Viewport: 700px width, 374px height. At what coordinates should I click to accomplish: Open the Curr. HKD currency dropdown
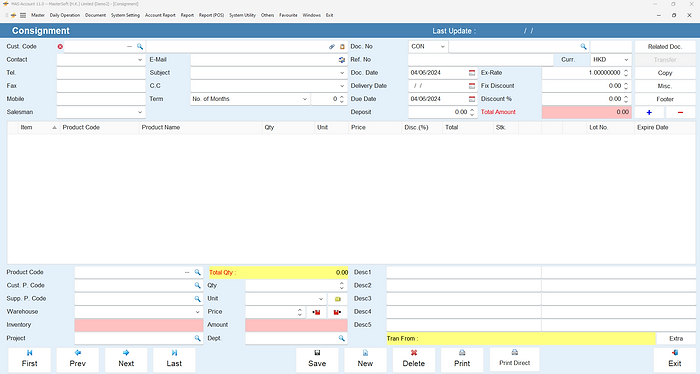coord(626,60)
